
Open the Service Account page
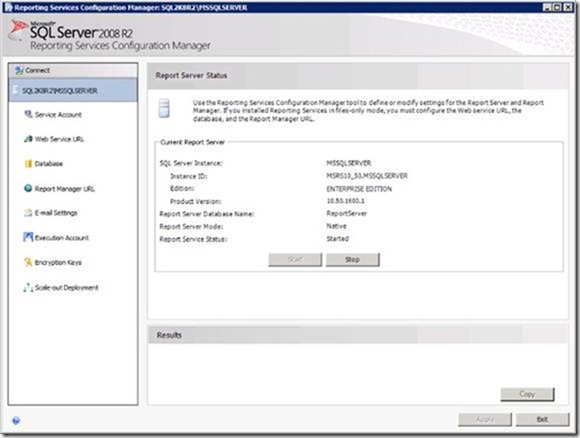click(58, 115)
